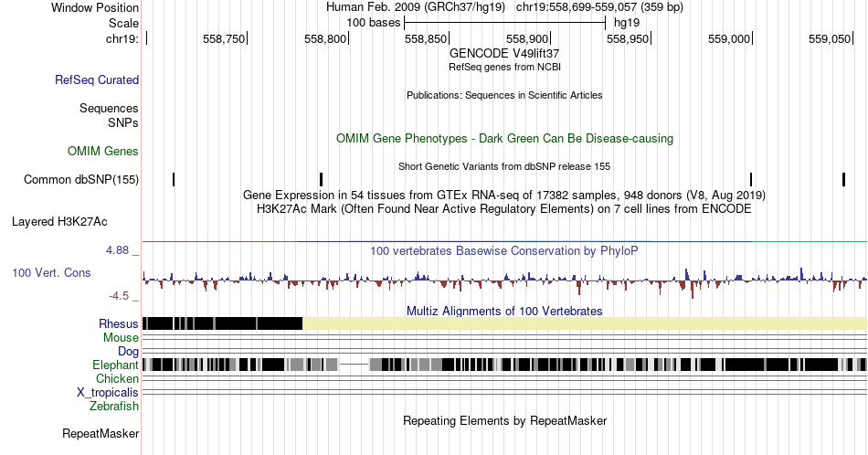Click the hg19 label beside scale bar

tap(627, 23)
